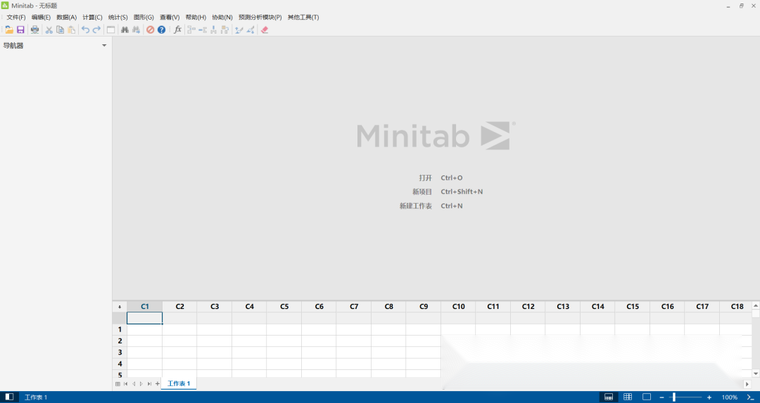
Task: Click the edit last dialog window icon
Action: click(111, 30)
